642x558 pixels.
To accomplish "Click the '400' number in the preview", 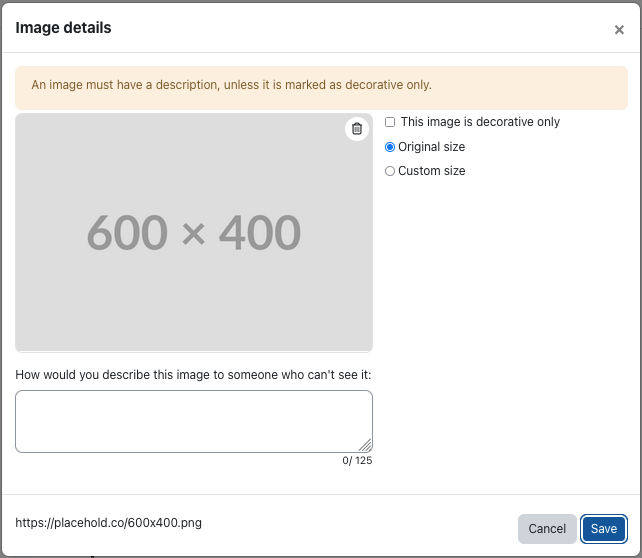I will point(260,233).
